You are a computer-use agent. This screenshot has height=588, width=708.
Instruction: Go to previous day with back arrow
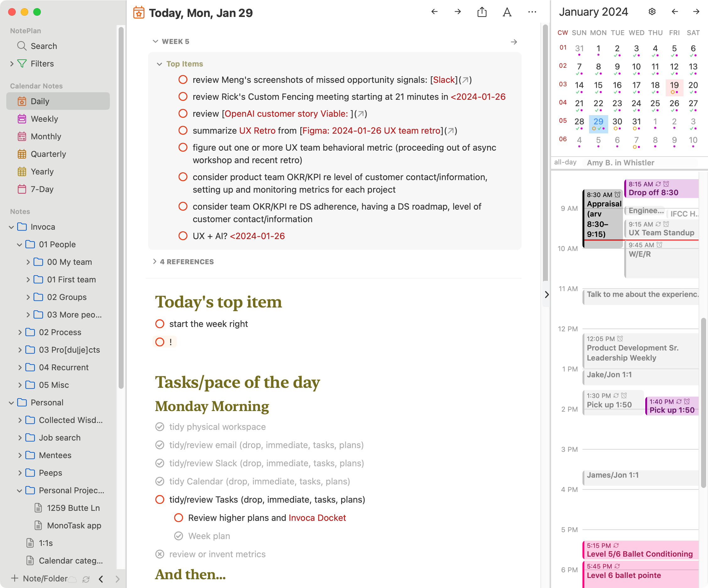coord(434,12)
